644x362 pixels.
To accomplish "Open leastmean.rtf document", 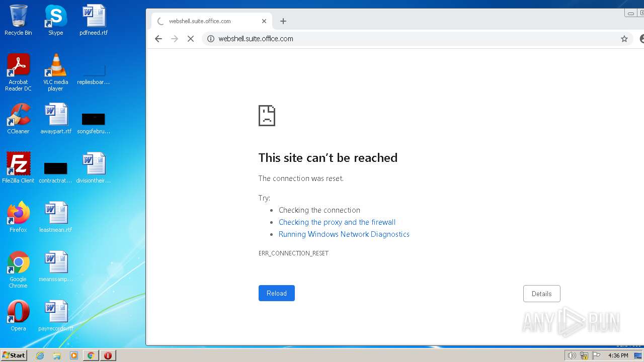I will (56, 217).
